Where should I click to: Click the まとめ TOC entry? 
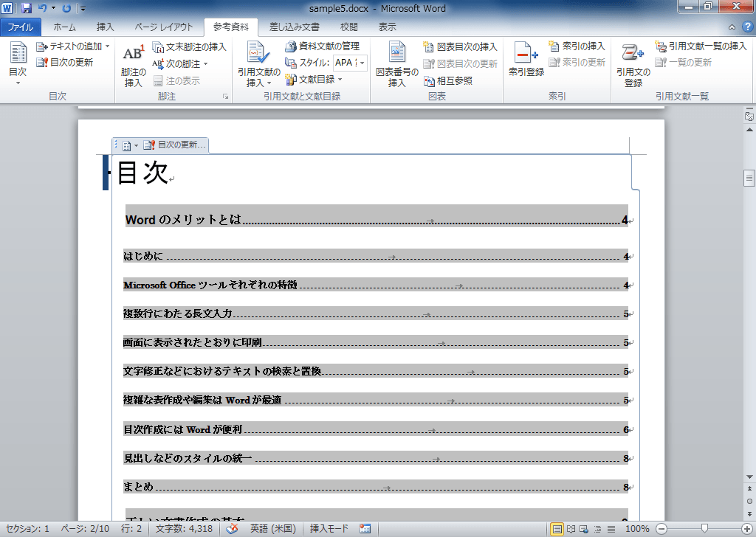[x=376, y=486]
